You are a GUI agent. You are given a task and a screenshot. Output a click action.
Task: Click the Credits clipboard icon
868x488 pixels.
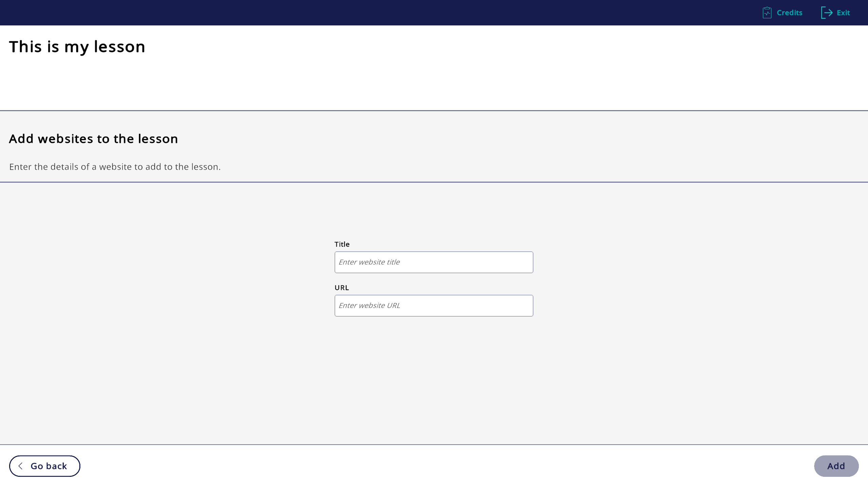tap(767, 13)
